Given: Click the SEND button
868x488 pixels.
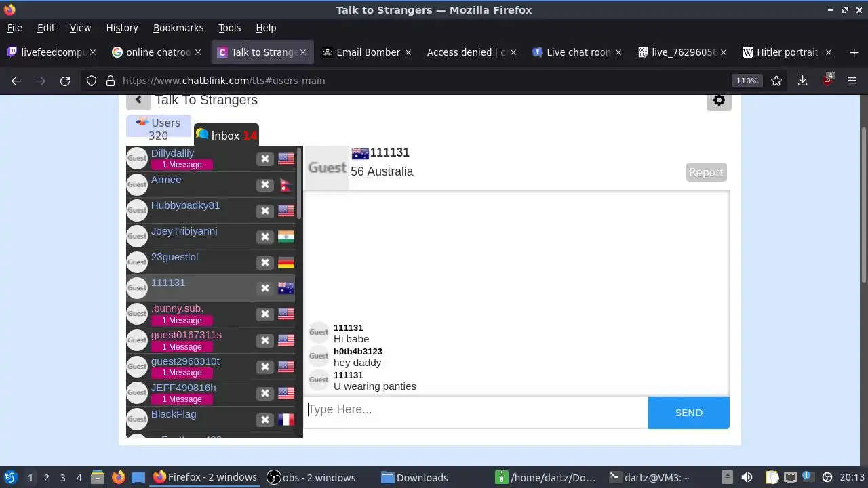Looking at the screenshot, I should 689,413.
